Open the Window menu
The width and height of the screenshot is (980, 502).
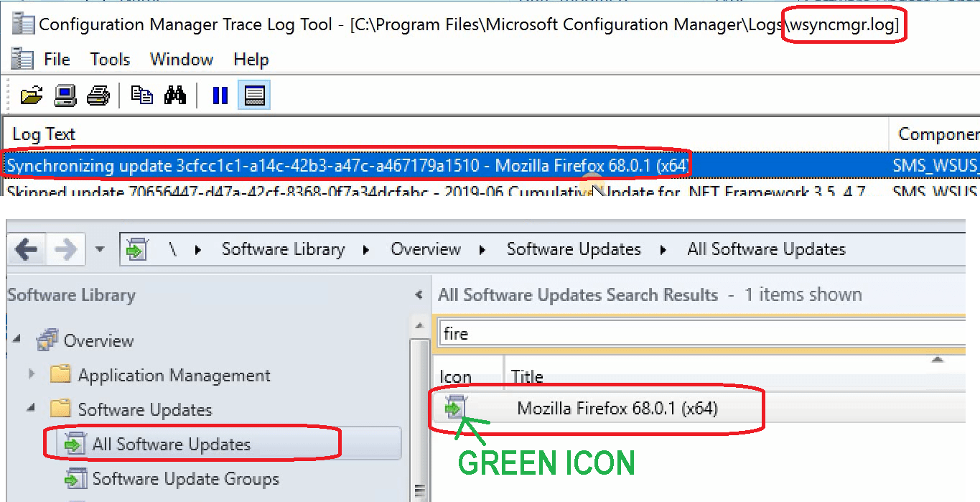coord(181,59)
